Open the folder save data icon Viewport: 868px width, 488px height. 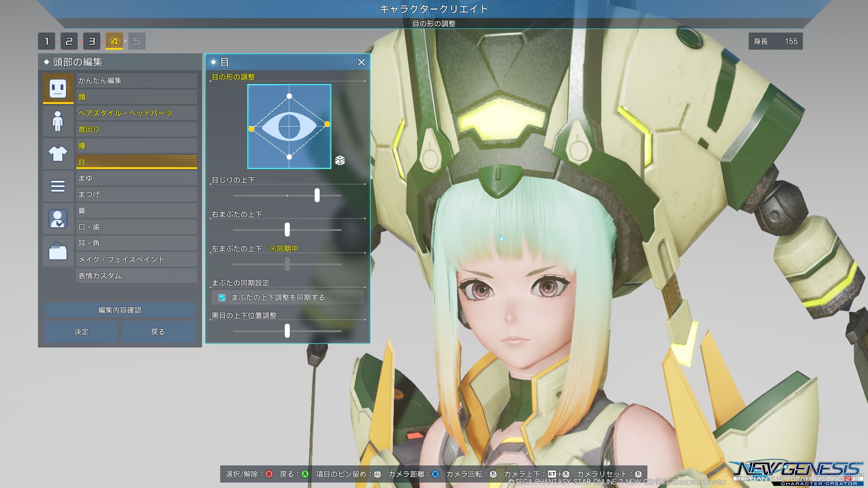tap(58, 251)
